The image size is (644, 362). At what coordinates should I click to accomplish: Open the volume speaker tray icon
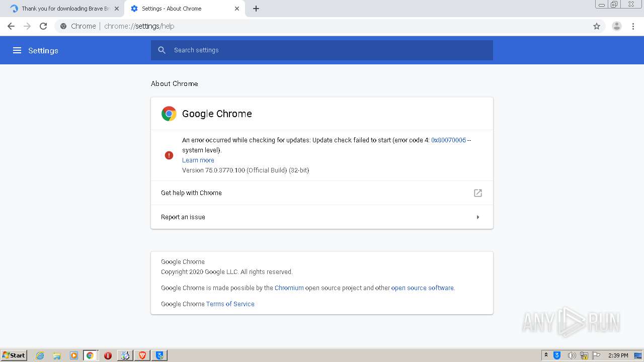click(572, 355)
